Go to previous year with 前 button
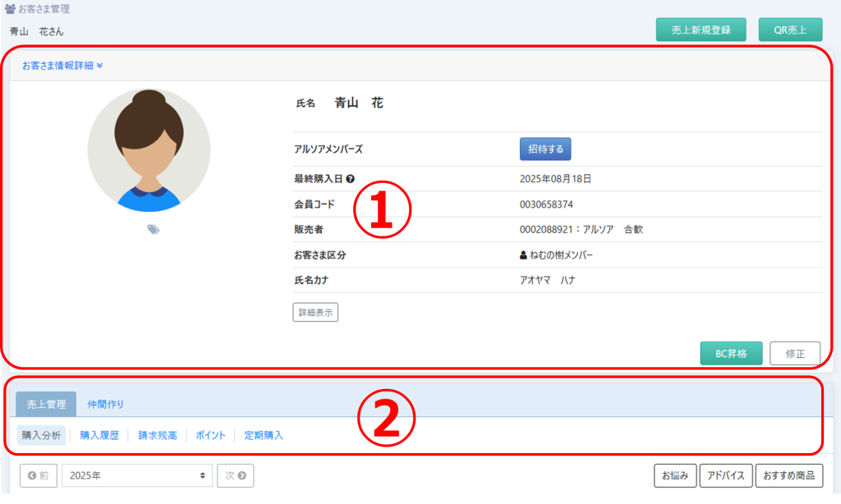Image resolution: width=841 pixels, height=504 pixels. pyautogui.click(x=39, y=475)
